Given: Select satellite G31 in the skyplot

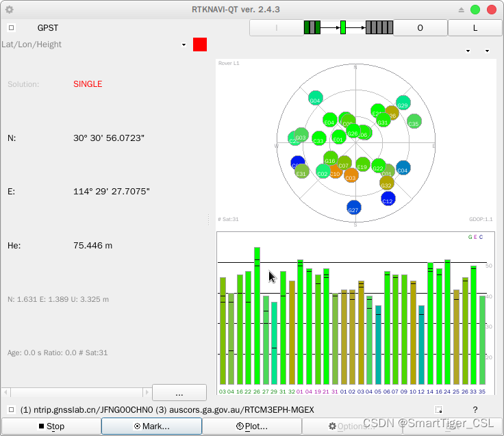Looking at the screenshot, I should pos(383,120).
